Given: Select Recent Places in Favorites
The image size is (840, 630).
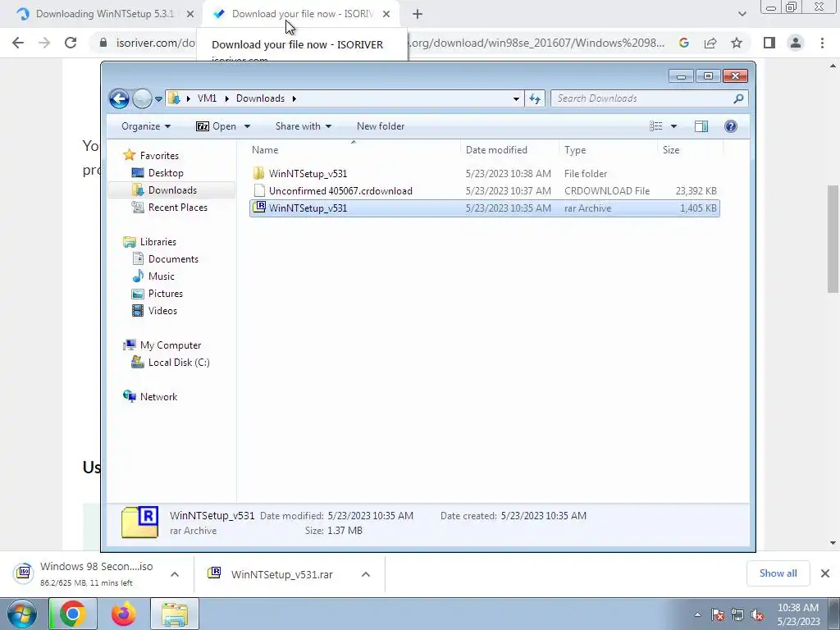Looking at the screenshot, I should pyautogui.click(x=177, y=208).
